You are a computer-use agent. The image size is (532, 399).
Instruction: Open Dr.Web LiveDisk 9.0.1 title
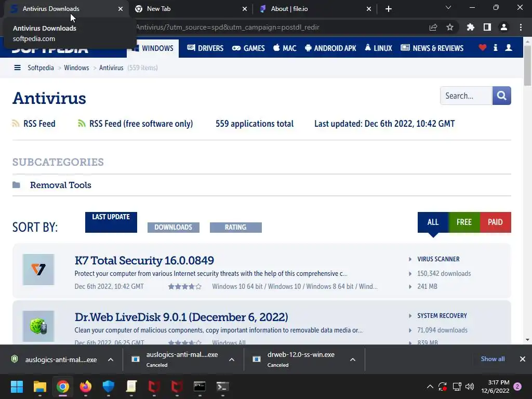[181, 317]
